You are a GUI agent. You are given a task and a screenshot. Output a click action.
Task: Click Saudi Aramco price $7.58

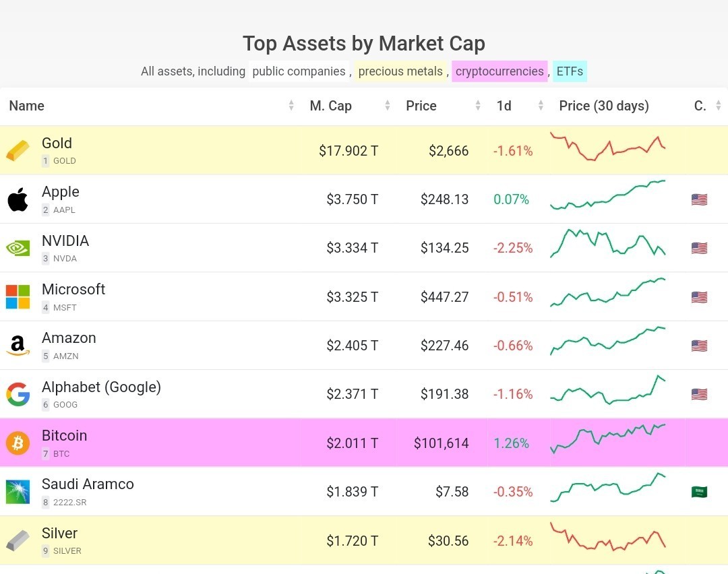(x=452, y=492)
